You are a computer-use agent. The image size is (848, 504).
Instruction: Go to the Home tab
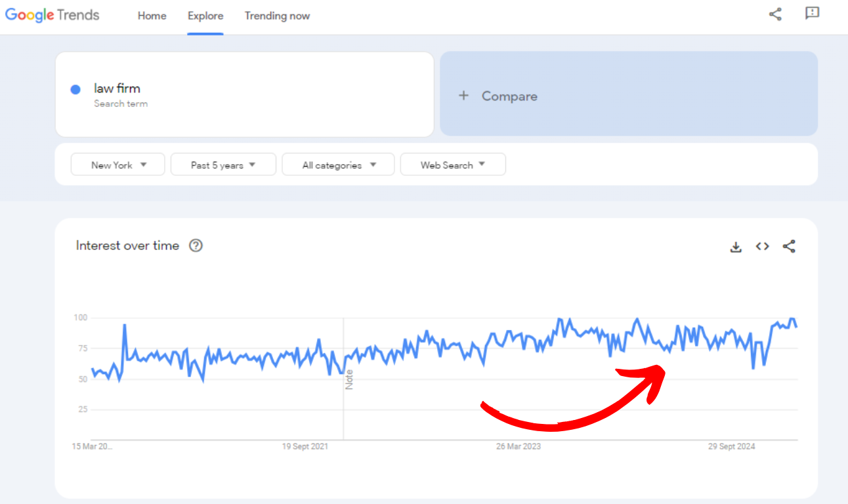(152, 16)
